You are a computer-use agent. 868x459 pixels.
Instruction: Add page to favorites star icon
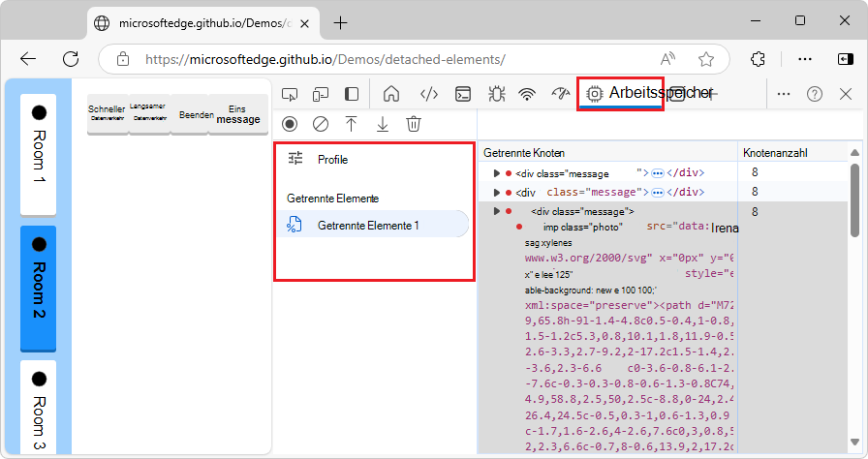pyautogui.click(x=706, y=59)
